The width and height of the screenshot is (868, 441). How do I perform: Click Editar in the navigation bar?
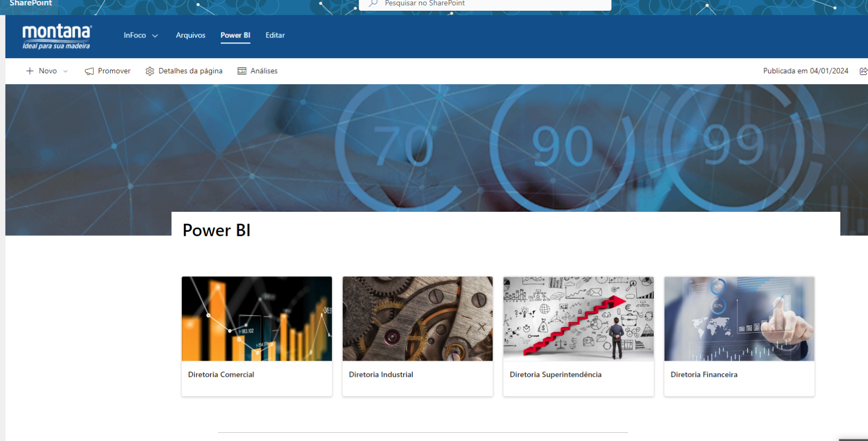pos(275,35)
